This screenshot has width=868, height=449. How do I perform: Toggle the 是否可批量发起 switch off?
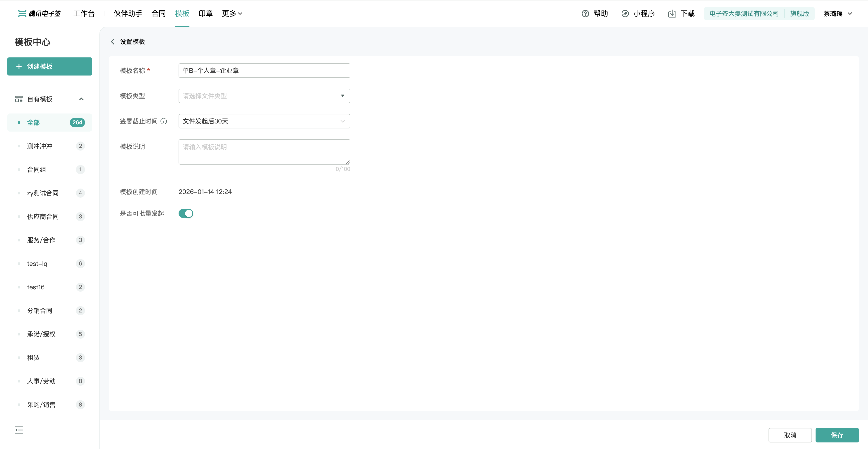(x=186, y=213)
